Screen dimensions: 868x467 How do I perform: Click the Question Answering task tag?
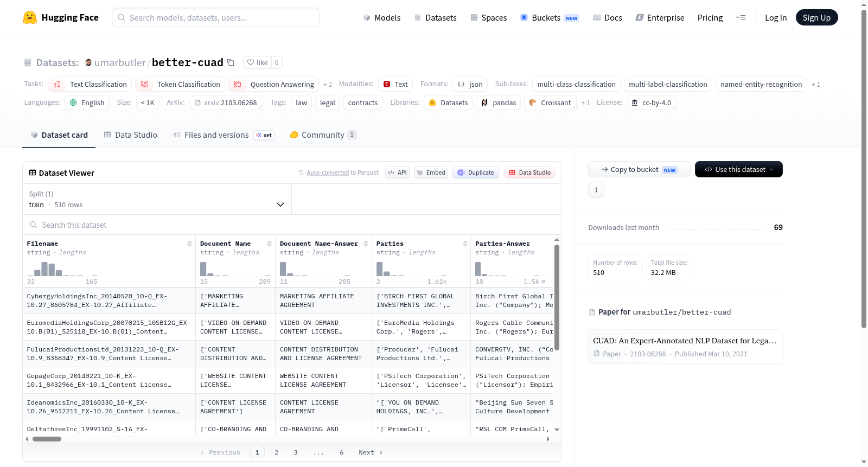274,84
